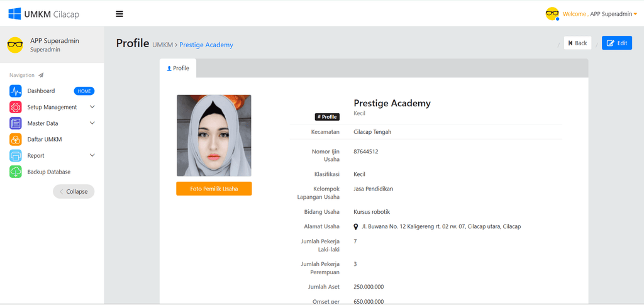Click the Dashboard pulse icon
Screen dimensions: 644x305
point(16,91)
